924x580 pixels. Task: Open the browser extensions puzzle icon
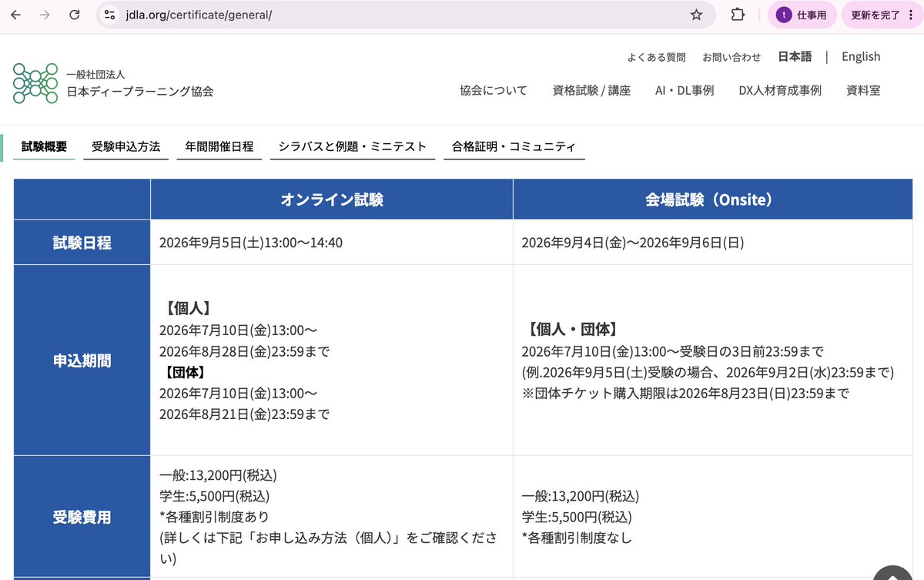click(738, 15)
